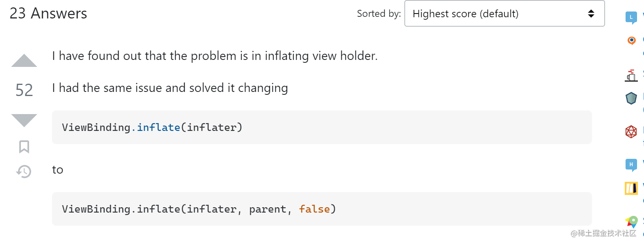Image resolution: width=644 pixels, height=245 pixels.
Task: Click the orange map pin sidebar icon
Action: click(x=631, y=40)
